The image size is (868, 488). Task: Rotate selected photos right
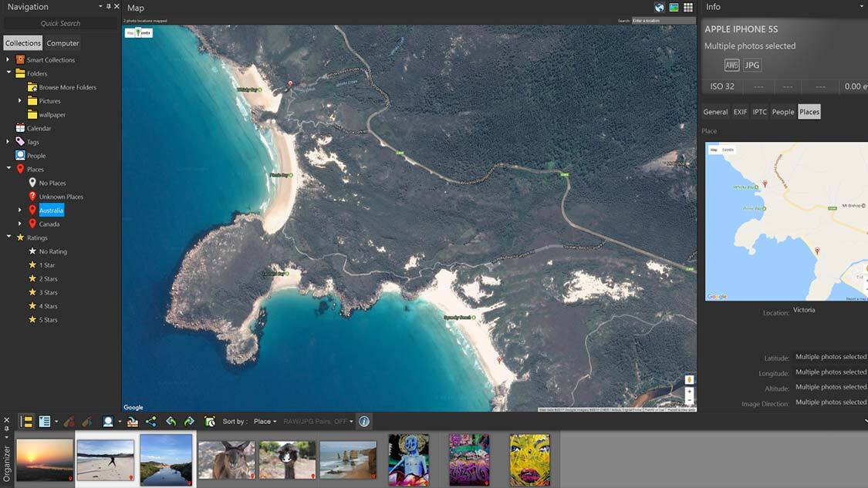tap(189, 422)
